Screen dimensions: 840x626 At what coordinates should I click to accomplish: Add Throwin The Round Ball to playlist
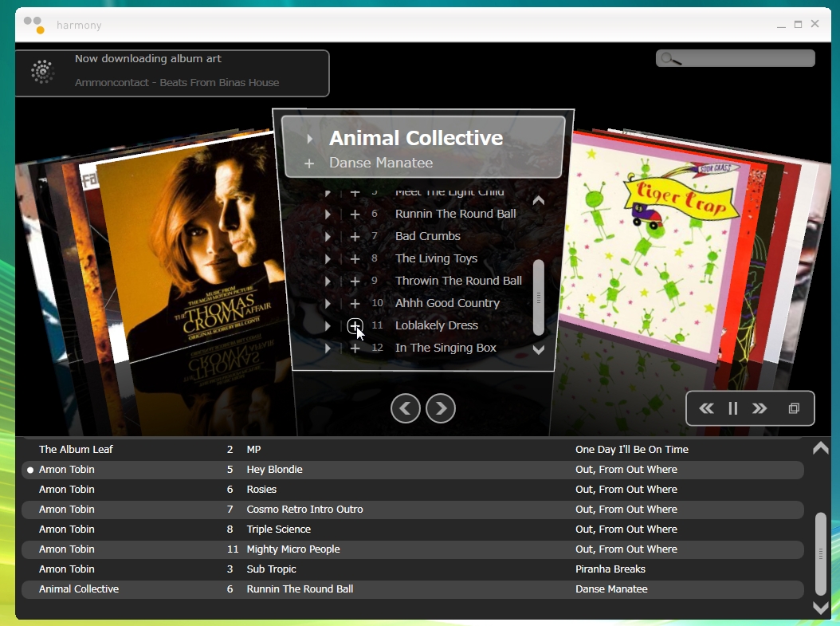pyautogui.click(x=355, y=281)
